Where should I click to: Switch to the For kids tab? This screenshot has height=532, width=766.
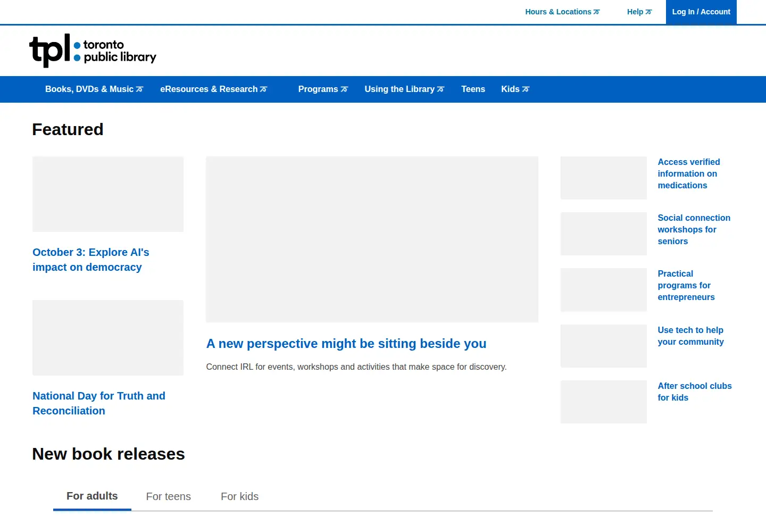(x=240, y=496)
